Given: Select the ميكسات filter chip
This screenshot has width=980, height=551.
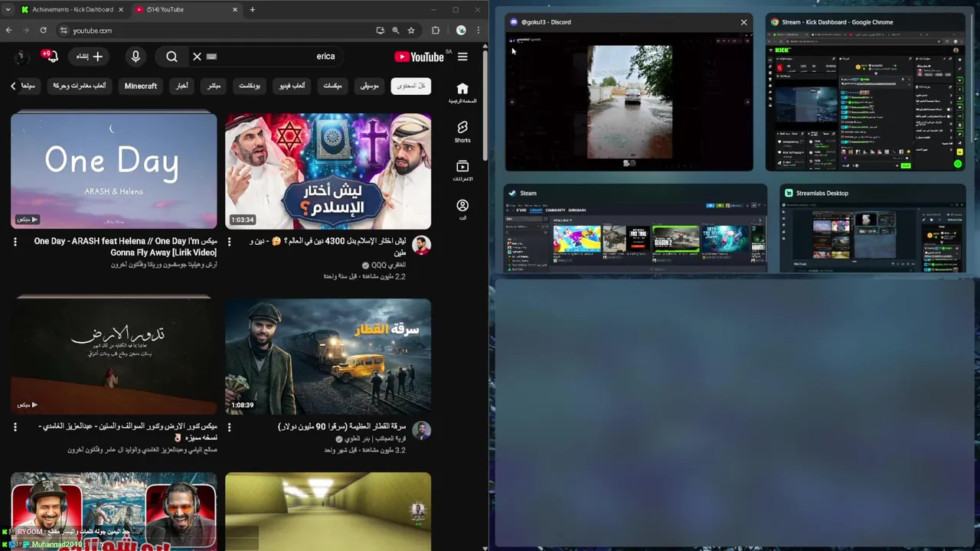Looking at the screenshot, I should (x=332, y=86).
